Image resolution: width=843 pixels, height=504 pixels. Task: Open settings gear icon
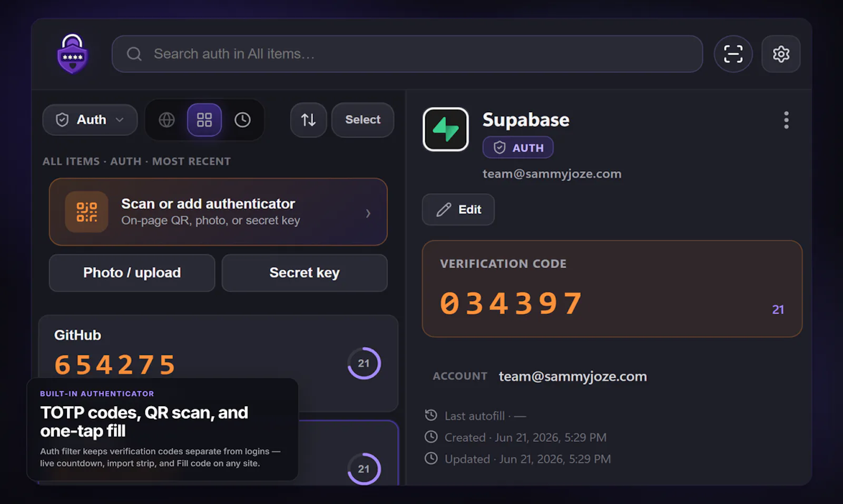coord(781,54)
